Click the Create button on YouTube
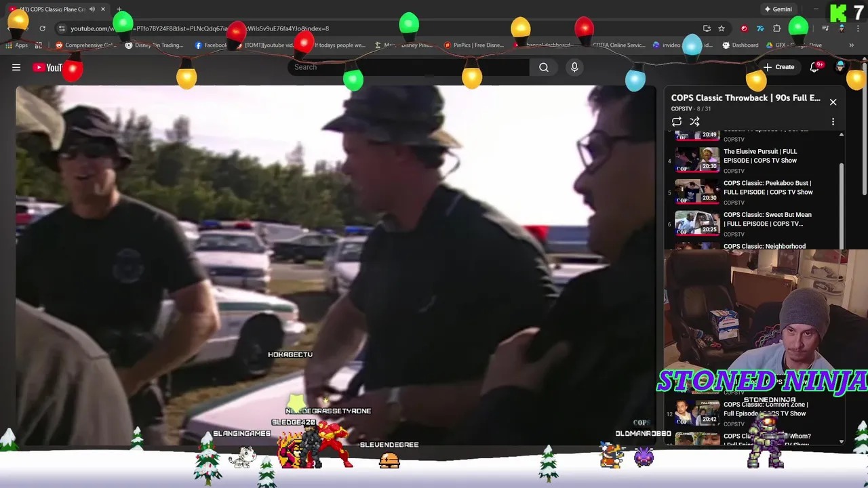This screenshot has height=488, width=868. (778, 67)
